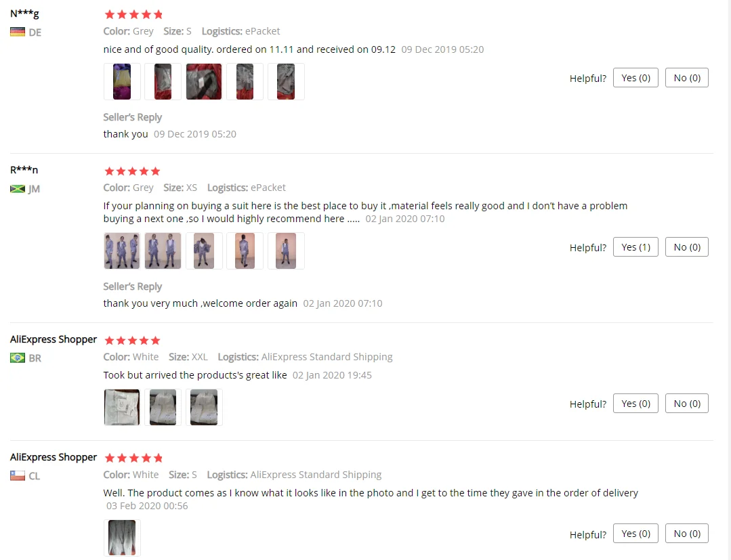
Task: Click the Jamaica flag icon under R***n
Action: coord(17,189)
